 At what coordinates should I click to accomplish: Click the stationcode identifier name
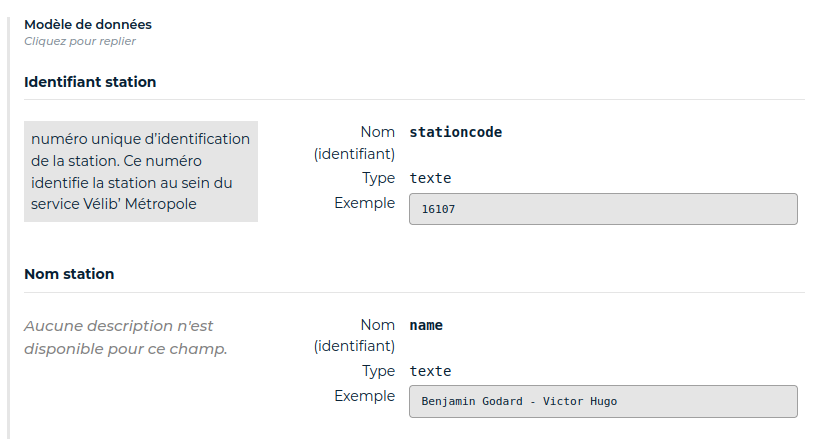455,132
